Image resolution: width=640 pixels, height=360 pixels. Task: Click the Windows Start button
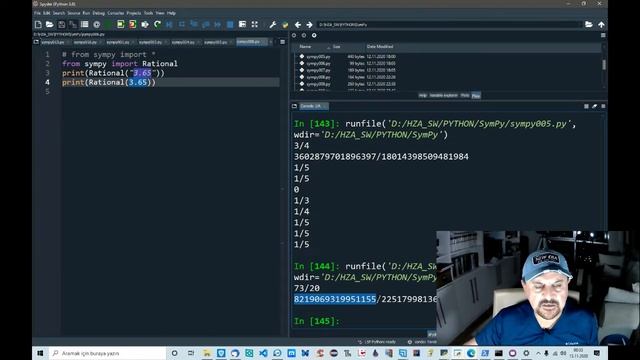pos(40,353)
